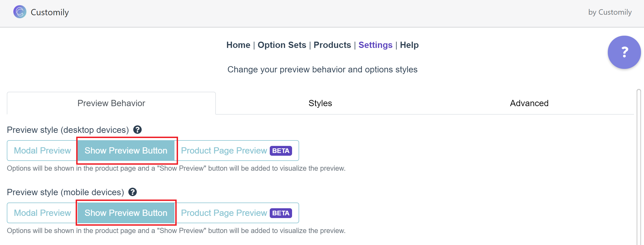
Task: Switch to the Styles tab
Action: (x=320, y=103)
